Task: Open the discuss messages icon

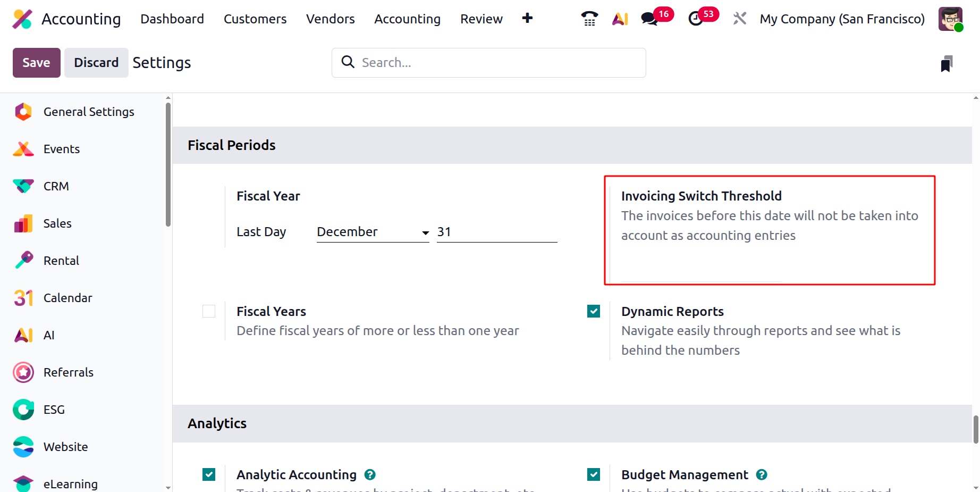Action: tap(649, 19)
